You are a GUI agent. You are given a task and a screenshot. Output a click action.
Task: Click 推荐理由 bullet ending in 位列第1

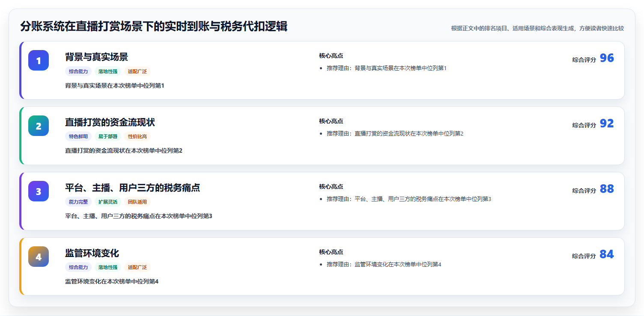[x=387, y=68]
